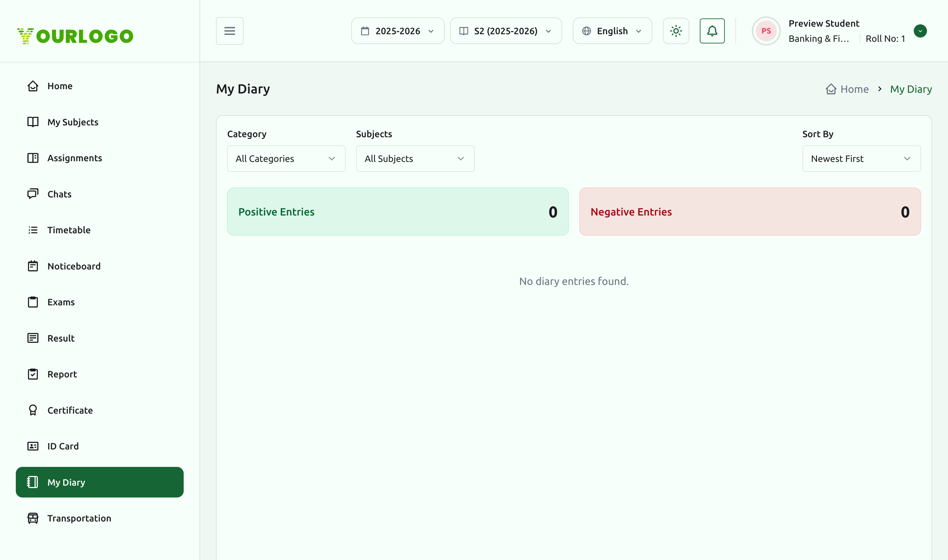Open the All Subjects dropdown

(415, 159)
